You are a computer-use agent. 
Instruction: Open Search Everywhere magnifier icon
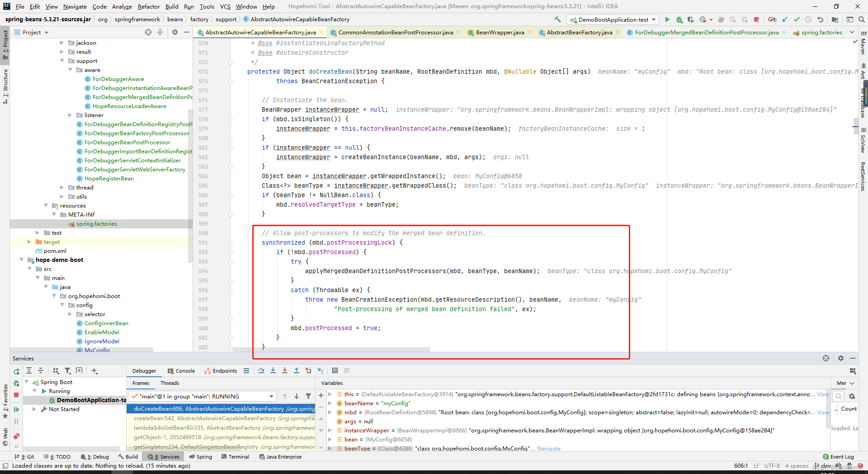862,19
